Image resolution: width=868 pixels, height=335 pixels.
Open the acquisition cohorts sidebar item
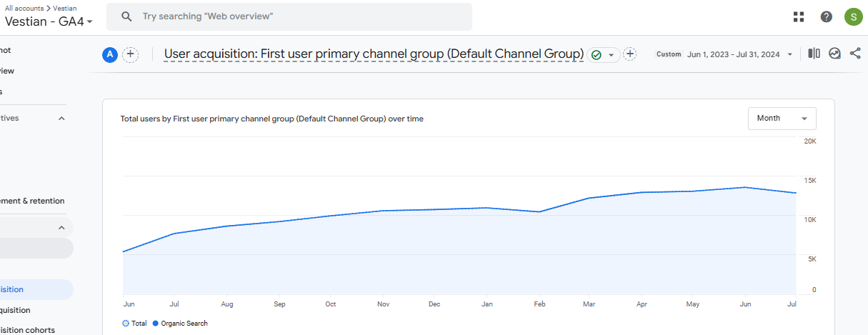pyautogui.click(x=27, y=330)
